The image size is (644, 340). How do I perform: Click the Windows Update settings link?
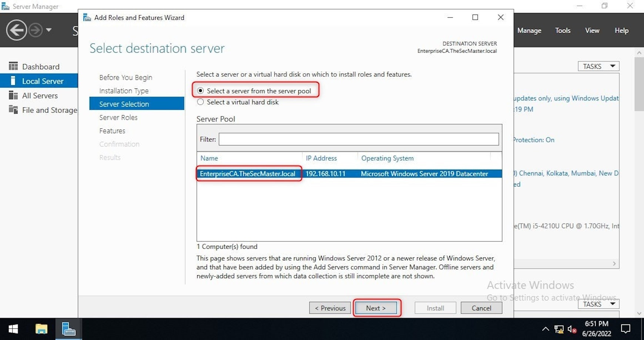click(x=566, y=98)
